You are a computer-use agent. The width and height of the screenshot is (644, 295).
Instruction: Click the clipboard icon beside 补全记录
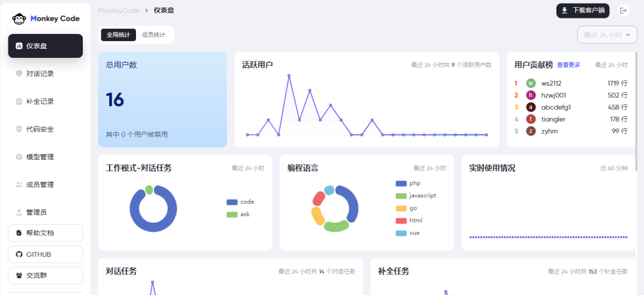[19, 101]
